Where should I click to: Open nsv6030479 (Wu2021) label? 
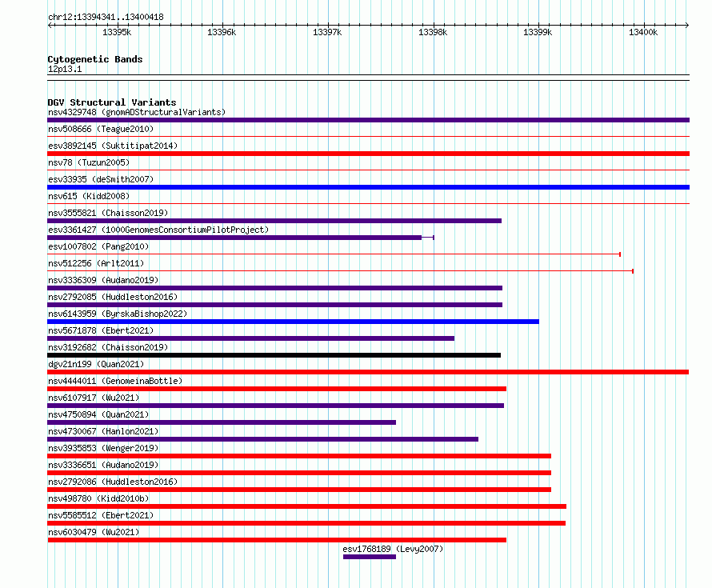tap(94, 532)
